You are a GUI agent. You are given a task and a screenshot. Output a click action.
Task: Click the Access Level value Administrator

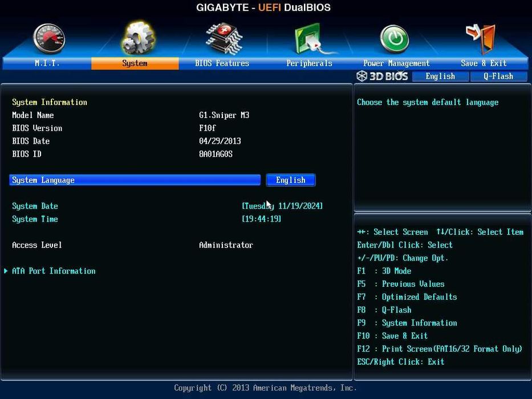pos(226,245)
